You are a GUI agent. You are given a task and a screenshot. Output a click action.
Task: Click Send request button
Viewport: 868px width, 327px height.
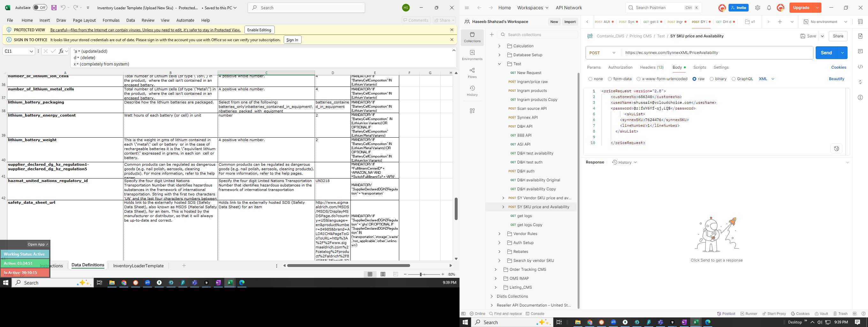(826, 53)
